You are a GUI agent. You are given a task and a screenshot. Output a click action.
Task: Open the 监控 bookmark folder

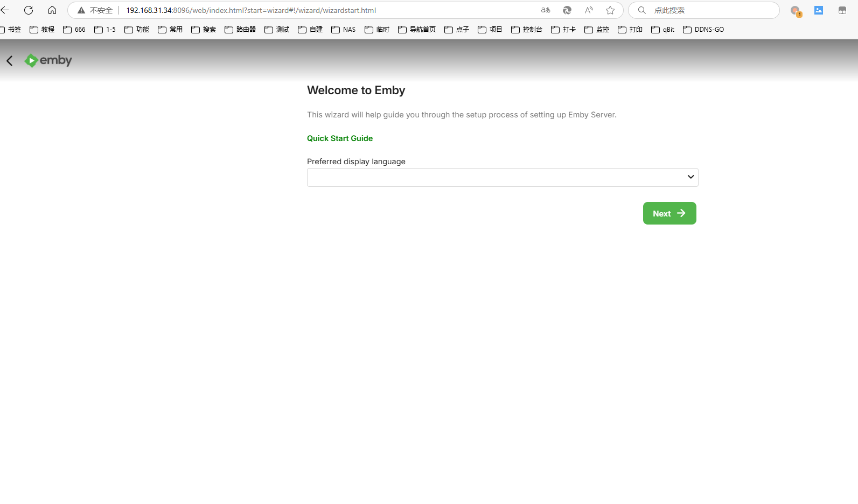[597, 30]
